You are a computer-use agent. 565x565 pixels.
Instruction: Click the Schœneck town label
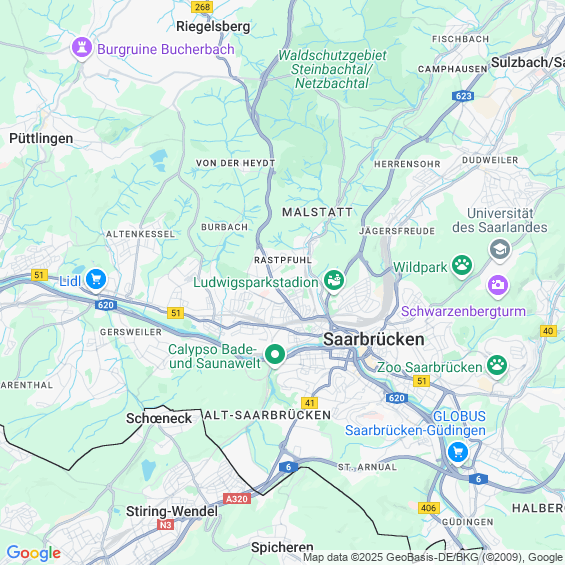[159, 418]
